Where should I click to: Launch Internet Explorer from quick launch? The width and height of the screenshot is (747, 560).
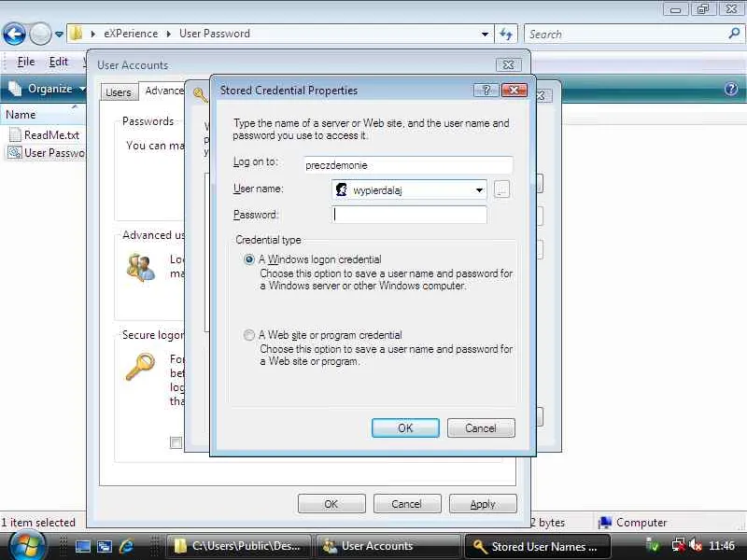tap(126, 546)
